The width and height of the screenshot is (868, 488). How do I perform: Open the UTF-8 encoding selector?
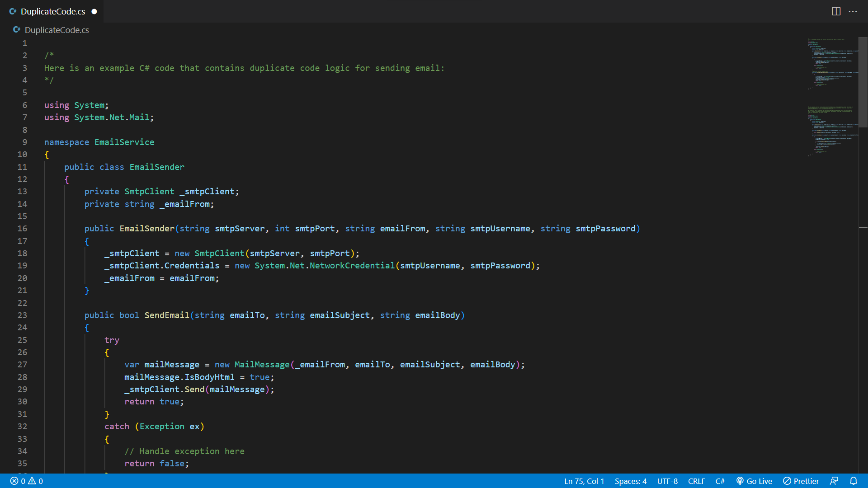[x=667, y=481]
